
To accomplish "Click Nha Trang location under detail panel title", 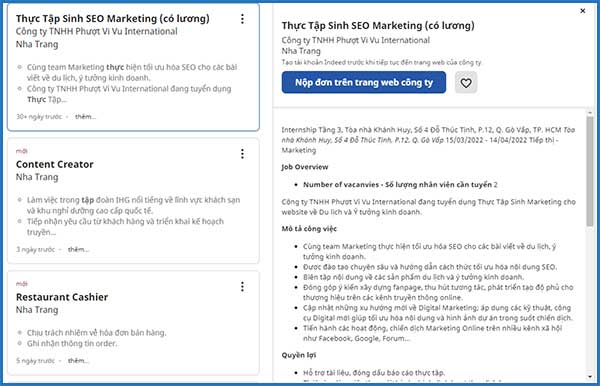I will pos(301,51).
